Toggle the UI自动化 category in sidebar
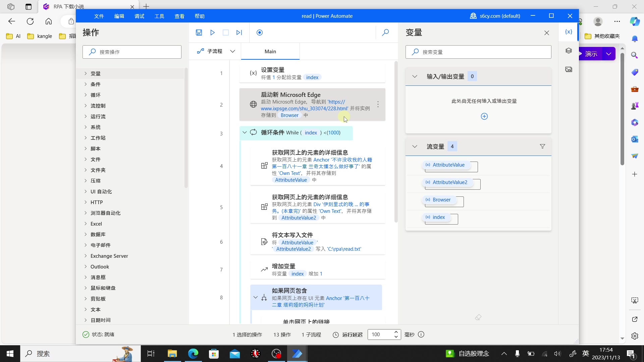 pyautogui.click(x=101, y=191)
